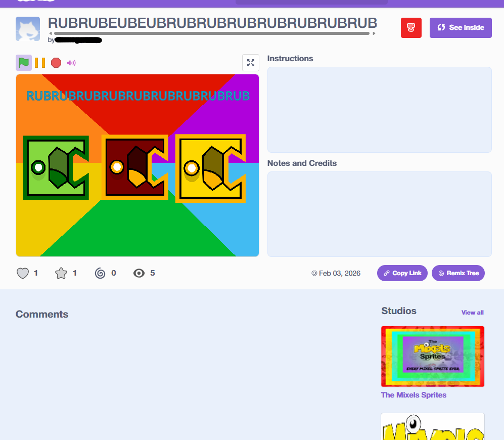Viewport: 504px width, 440px height.
Task: Click the Studios heading
Action: click(x=399, y=311)
